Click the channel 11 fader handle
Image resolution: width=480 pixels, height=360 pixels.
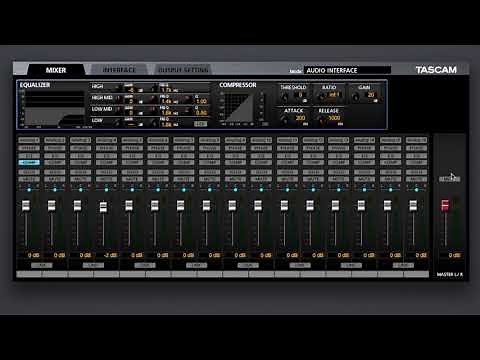[x=284, y=205]
